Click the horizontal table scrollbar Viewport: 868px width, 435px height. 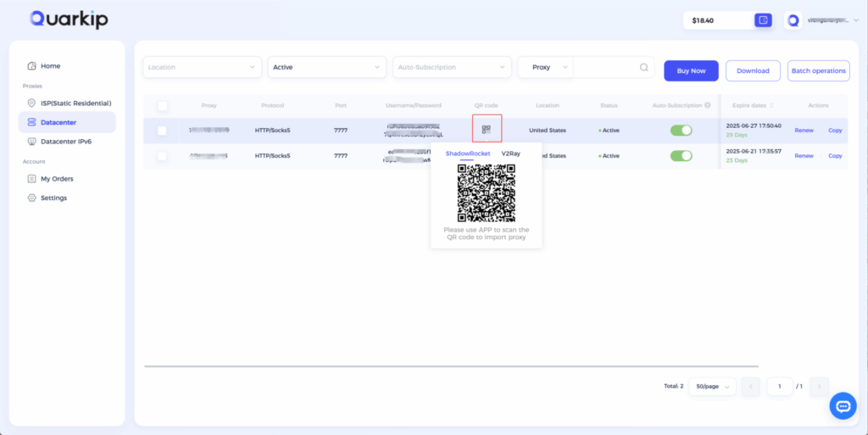tap(451, 366)
